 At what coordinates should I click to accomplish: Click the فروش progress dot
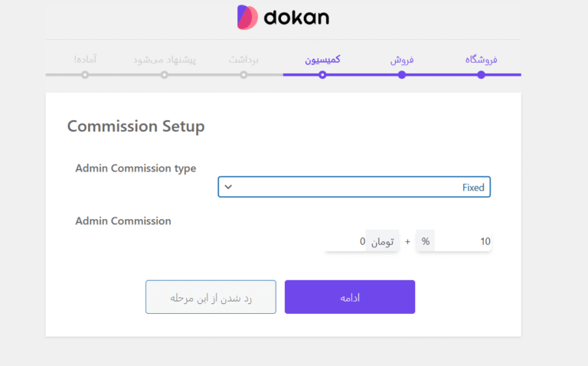tap(402, 75)
